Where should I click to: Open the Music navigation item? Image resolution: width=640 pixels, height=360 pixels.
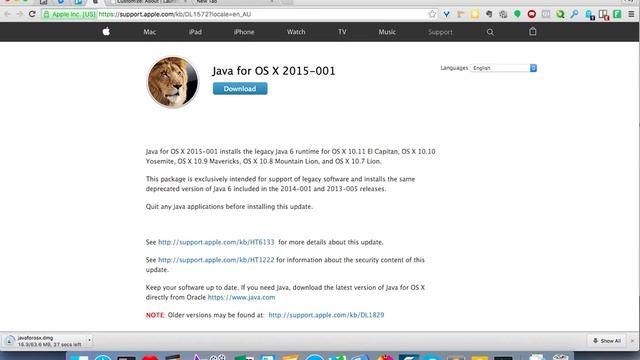pos(387,32)
